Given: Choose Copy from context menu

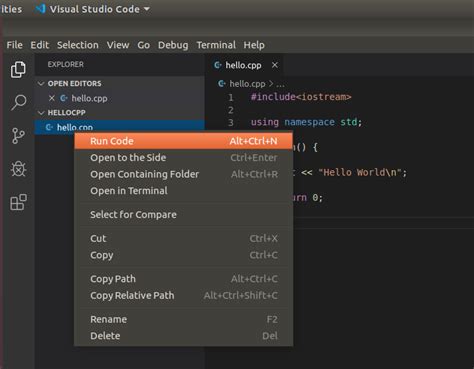Looking at the screenshot, I should click(x=183, y=255).
